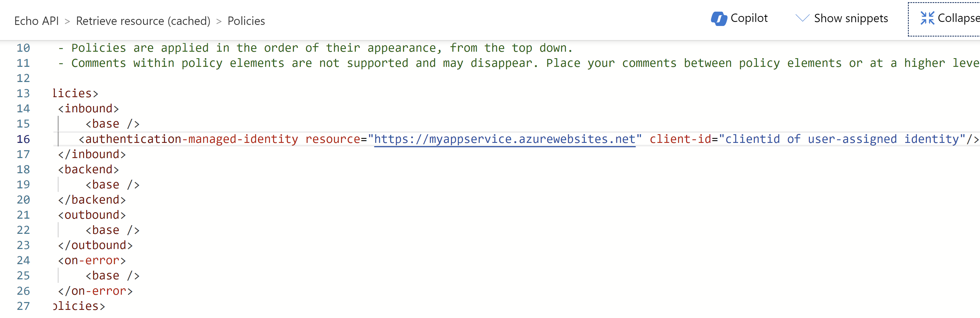Click the client-id attribute value text
The height and width of the screenshot is (318, 980).
842,139
